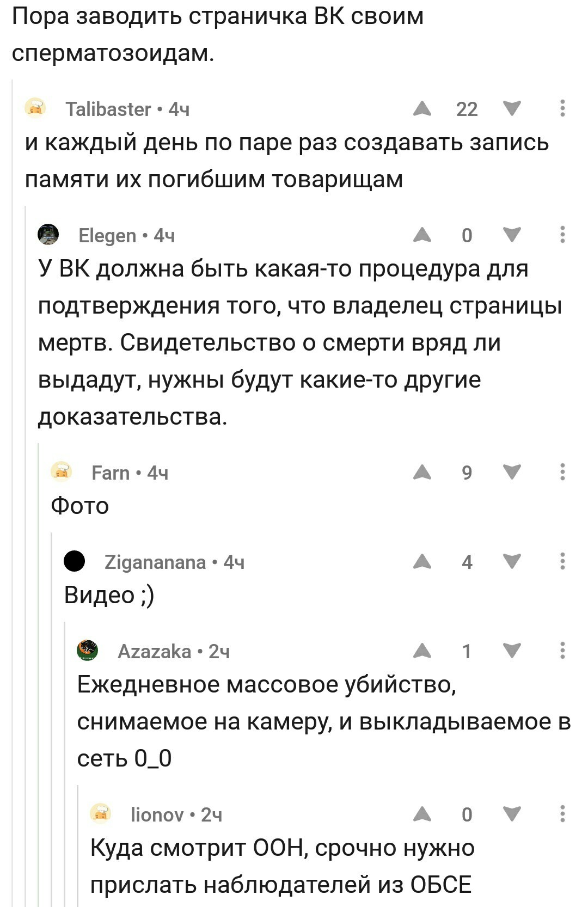
Task: Downvote Talibaster's comment
Action: [512, 109]
